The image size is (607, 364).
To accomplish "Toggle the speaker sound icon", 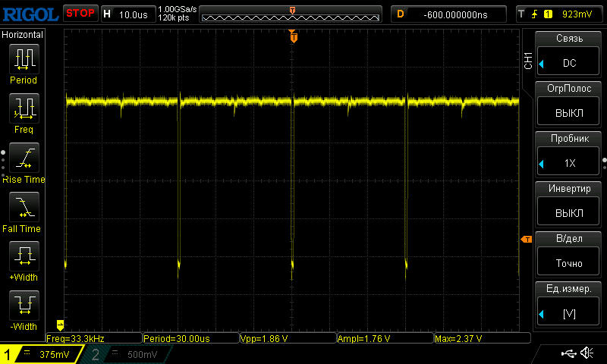I will (x=587, y=353).
